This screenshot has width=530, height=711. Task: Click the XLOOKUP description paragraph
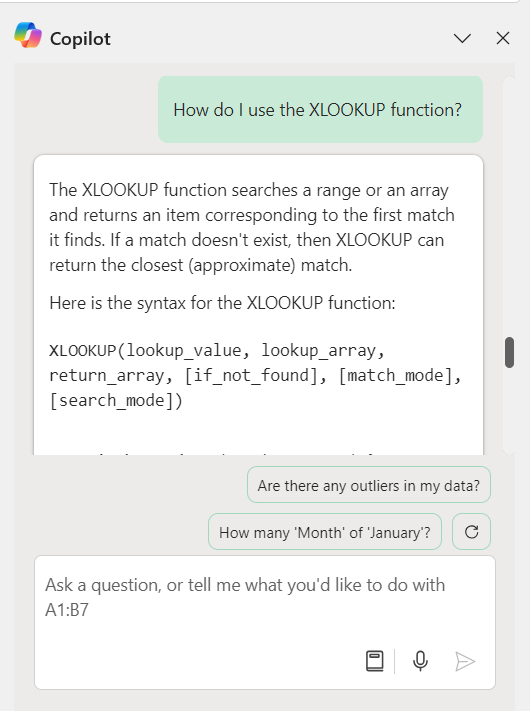[x=252, y=227]
